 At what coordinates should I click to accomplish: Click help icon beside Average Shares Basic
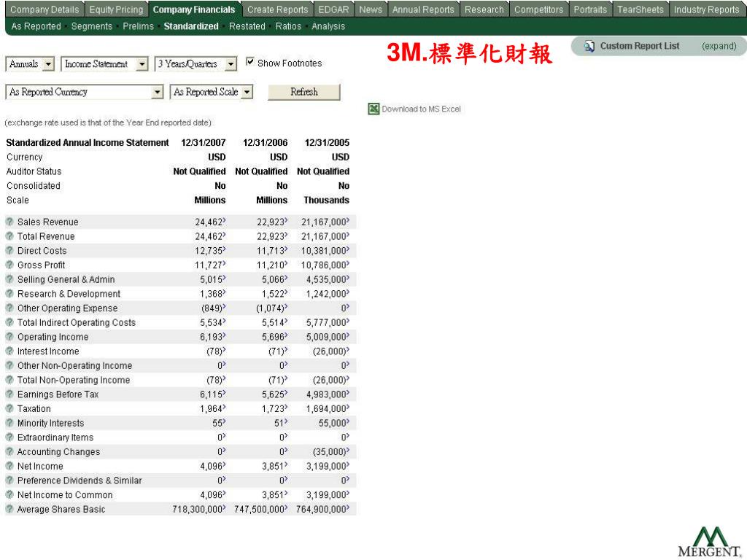[x=9, y=508]
